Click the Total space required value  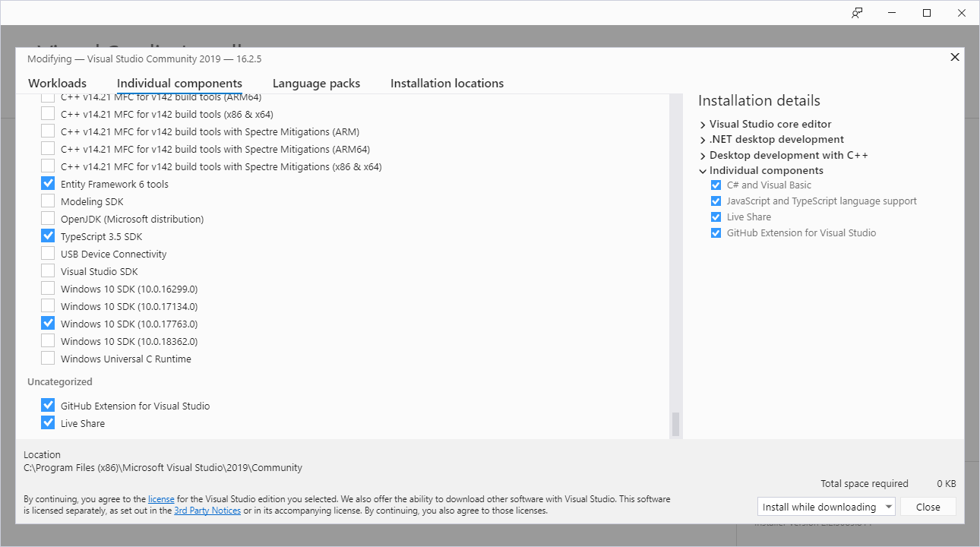[x=946, y=484]
